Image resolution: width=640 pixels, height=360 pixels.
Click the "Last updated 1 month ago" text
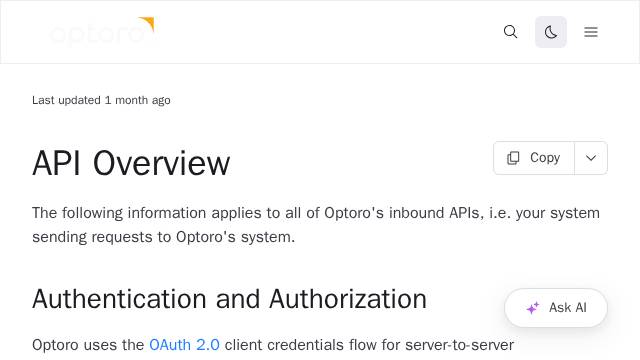pyautogui.click(x=101, y=100)
